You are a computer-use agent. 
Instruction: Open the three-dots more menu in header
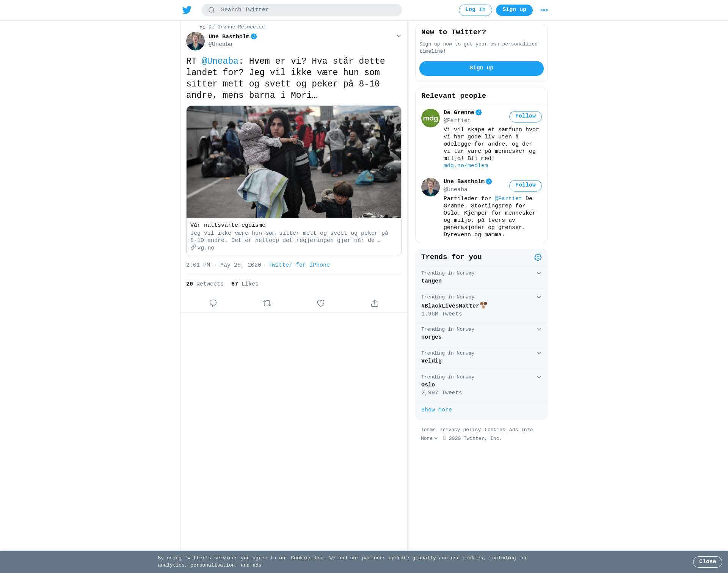tap(544, 10)
